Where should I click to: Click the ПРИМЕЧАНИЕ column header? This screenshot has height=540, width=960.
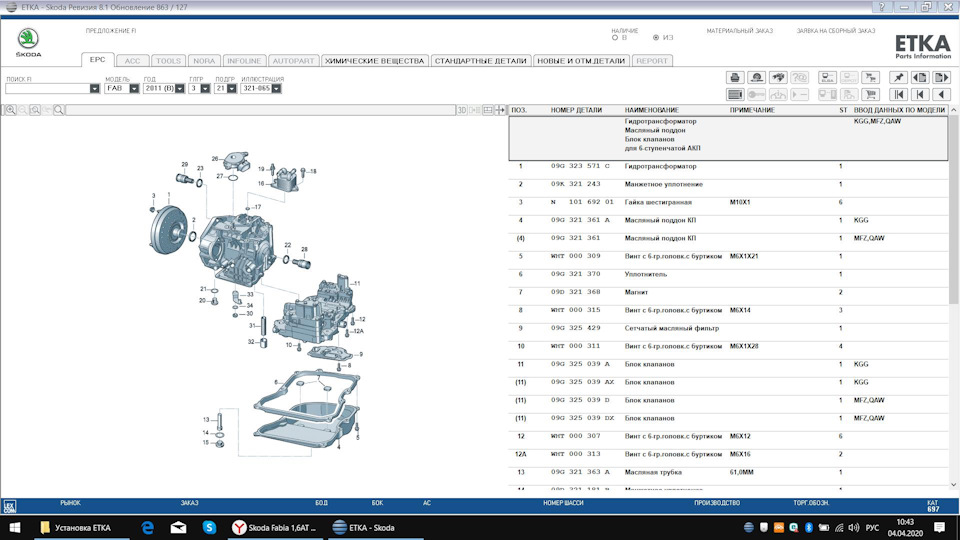pos(752,110)
